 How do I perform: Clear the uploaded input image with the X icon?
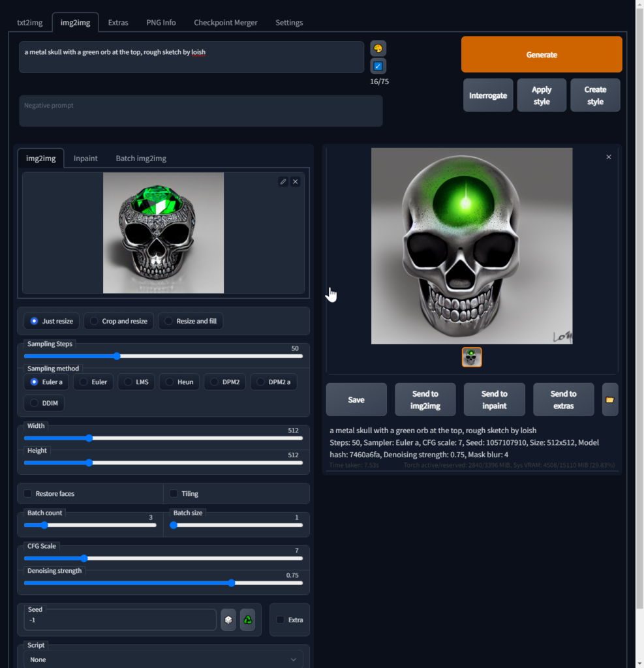click(x=295, y=181)
